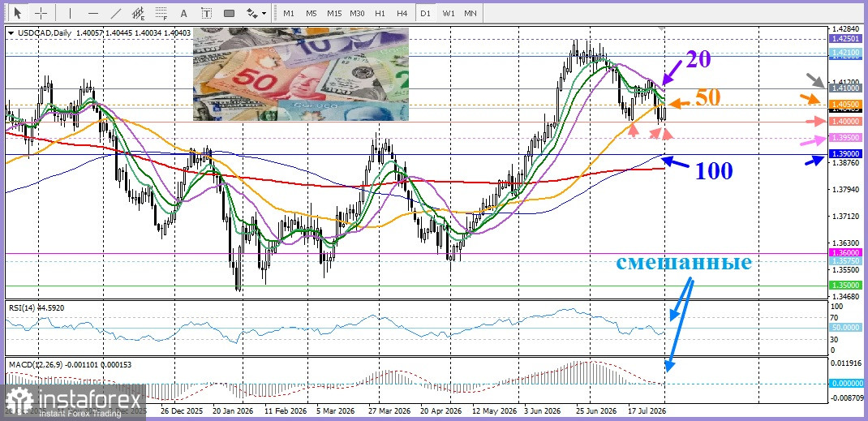Click the 17 Jul 2026 date label
Screen dimensions: 868x421
(647, 411)
